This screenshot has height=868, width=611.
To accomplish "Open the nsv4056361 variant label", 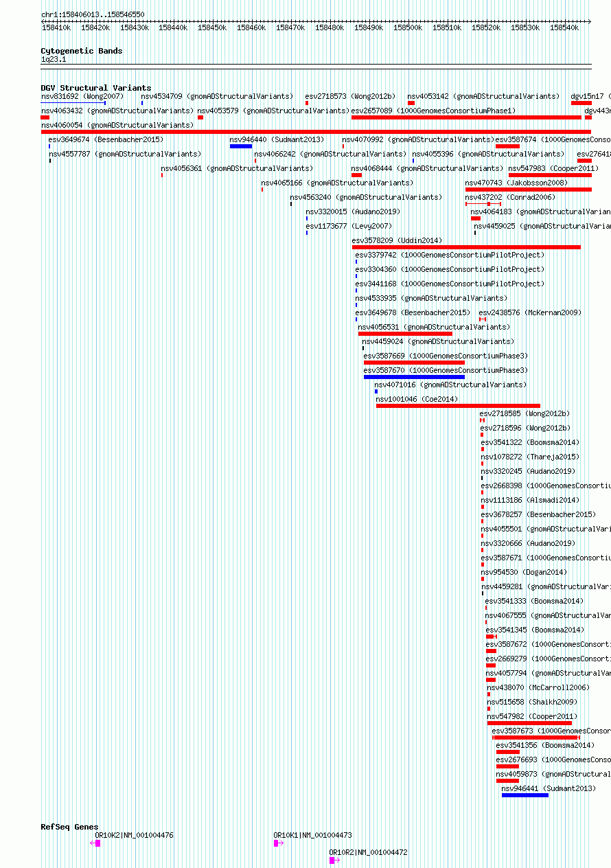I will pos(237,168).
